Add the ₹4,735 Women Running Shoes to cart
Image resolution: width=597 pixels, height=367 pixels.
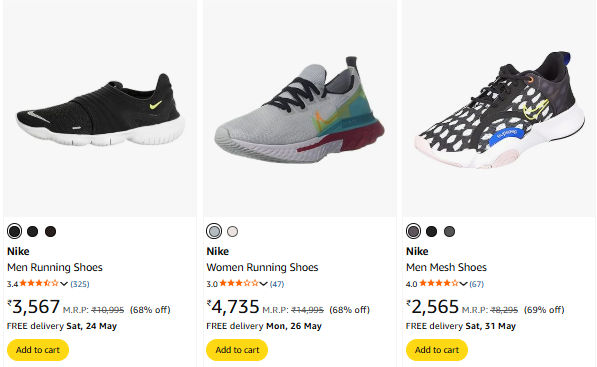point(237,350)
